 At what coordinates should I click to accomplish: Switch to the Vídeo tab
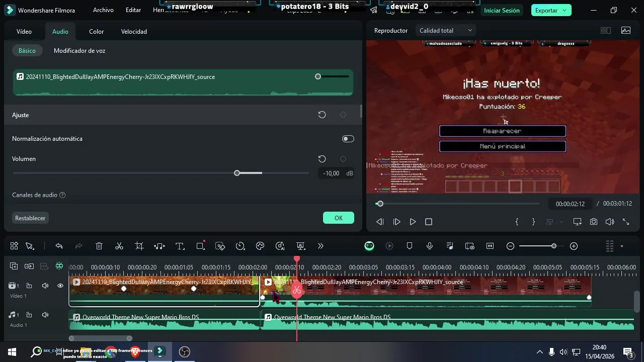coord(24,31)
